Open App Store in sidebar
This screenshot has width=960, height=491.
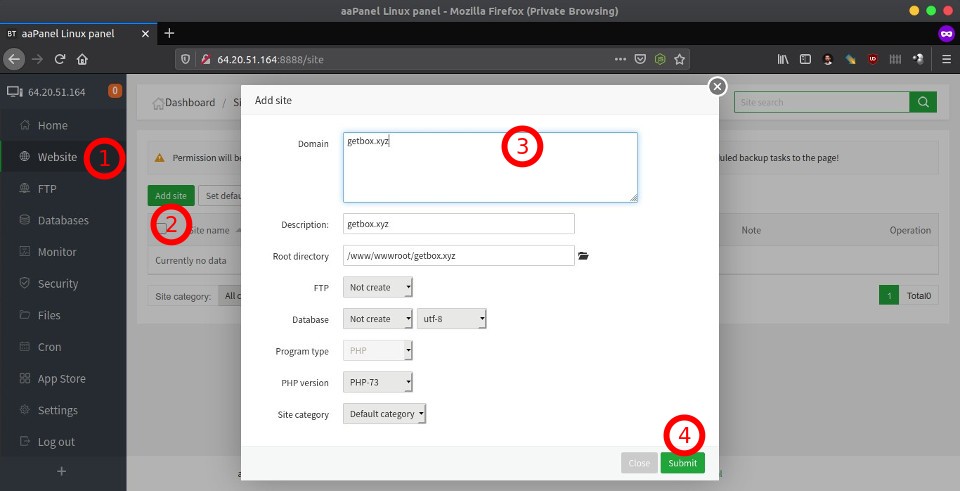[x=63, y=378]
